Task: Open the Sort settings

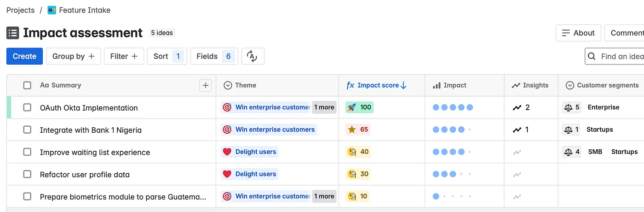Action: pos(167,56)
